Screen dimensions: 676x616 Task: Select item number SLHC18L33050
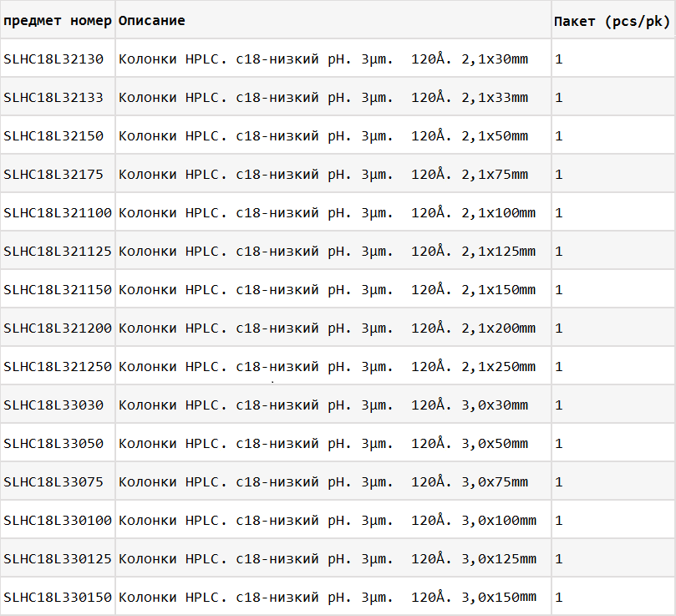pos(53,443)
